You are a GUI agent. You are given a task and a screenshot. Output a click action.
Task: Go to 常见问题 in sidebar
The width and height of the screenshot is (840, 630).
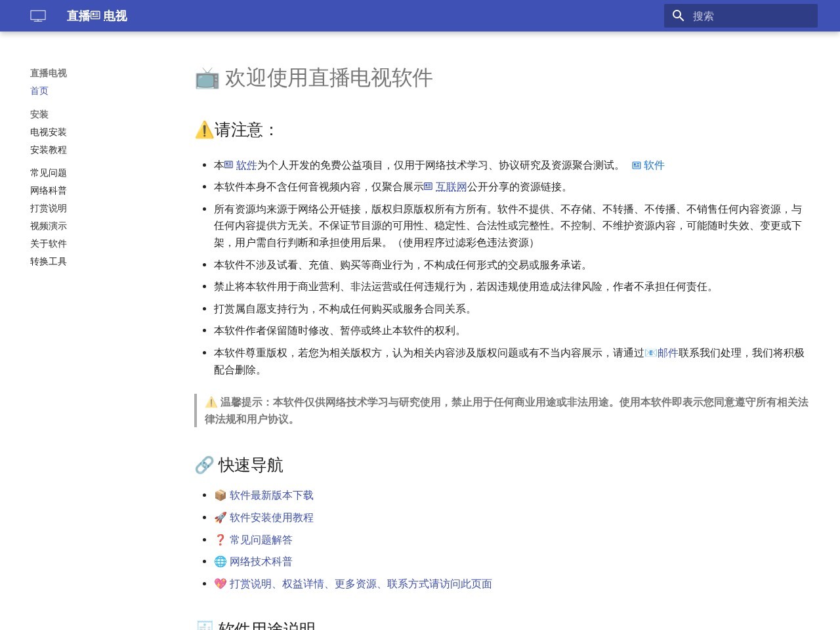pyautogui.click(x=49, y=173)
